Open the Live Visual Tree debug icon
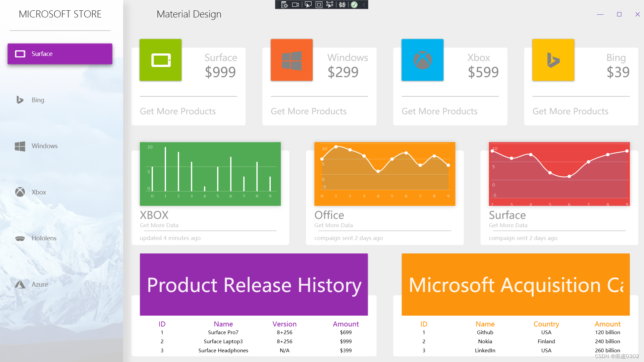This screenshot has width=644, height=362. (x=284, y=5)
